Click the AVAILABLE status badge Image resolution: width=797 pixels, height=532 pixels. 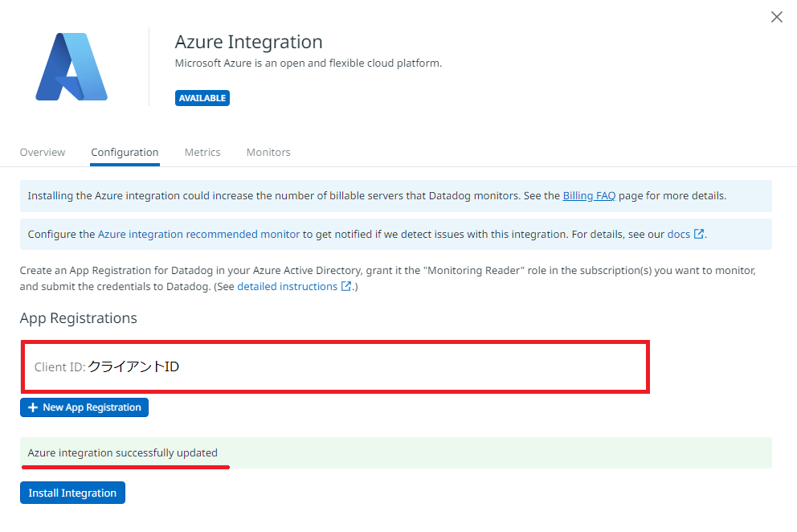coord(202,98)
